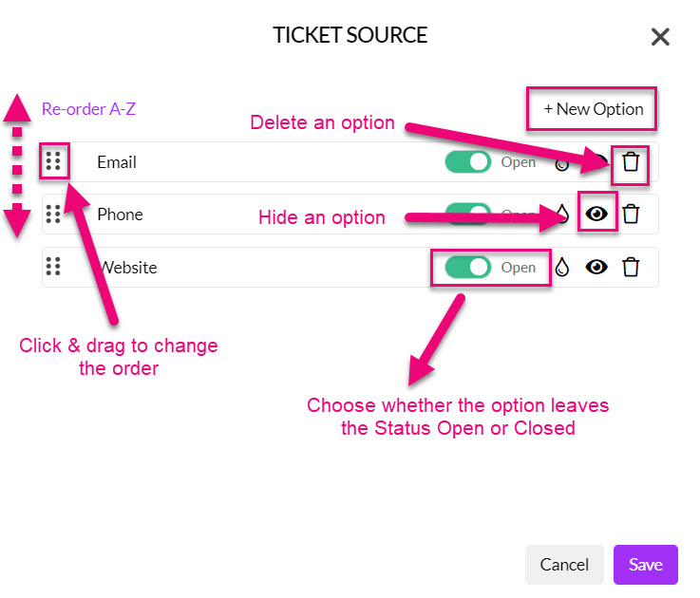Hide the Website option using eye icon
This screenshot has width=700, height=598.
tap(596, 267)
